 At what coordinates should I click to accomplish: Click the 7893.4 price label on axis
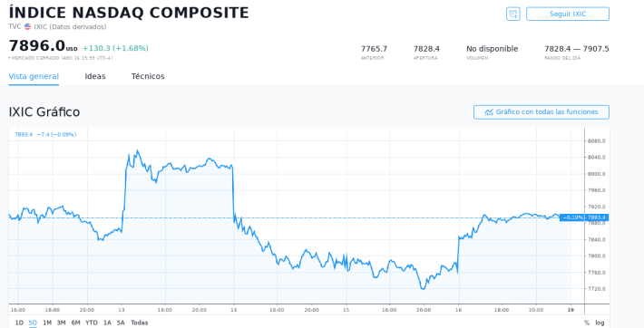pos(597,217)
